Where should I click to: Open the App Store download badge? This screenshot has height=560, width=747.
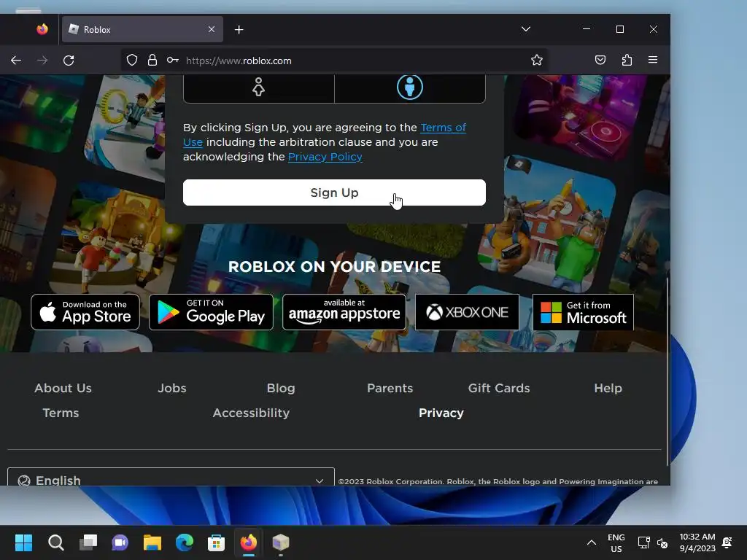point(85,312)
